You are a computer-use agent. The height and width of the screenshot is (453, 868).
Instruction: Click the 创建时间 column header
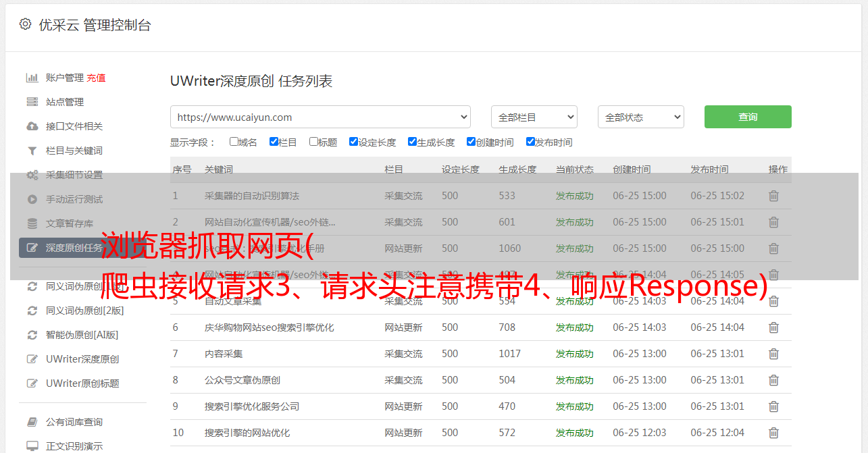point(632,169)
